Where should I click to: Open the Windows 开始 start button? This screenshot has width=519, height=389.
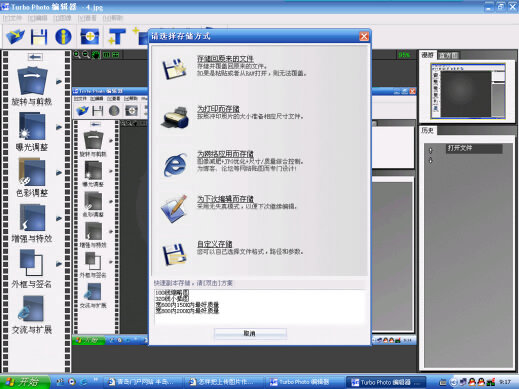25,382
